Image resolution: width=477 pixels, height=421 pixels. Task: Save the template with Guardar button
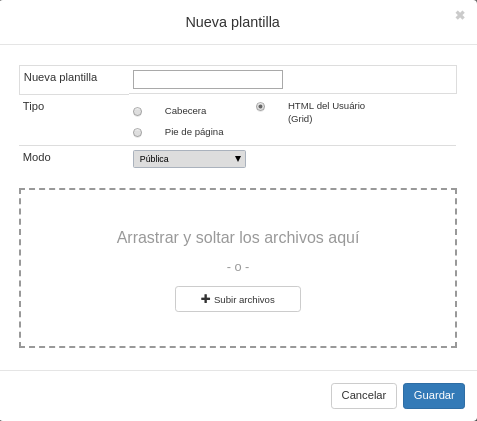coord(434,396)
